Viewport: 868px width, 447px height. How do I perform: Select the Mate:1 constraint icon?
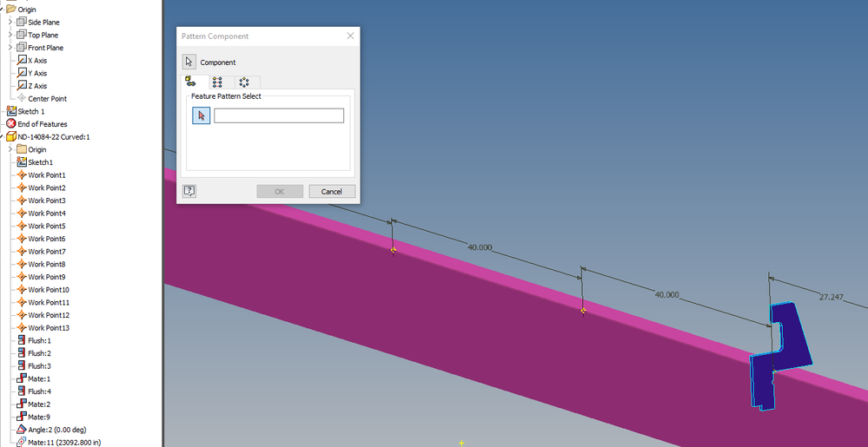point(22,378)
